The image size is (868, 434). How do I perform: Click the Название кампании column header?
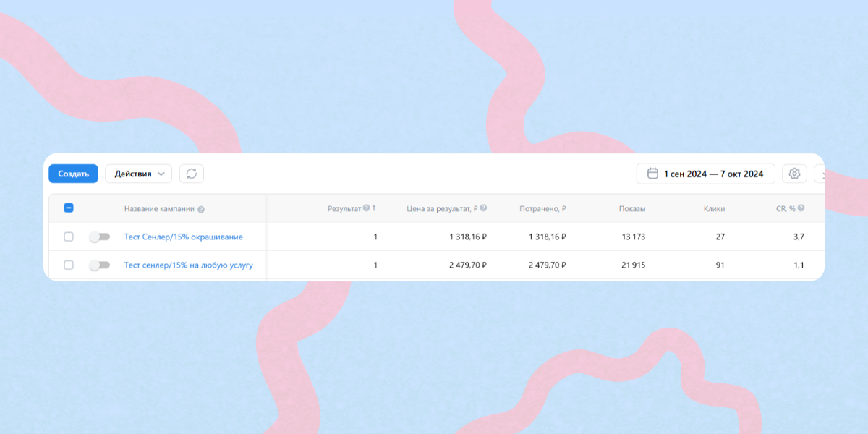click(159, 209)
